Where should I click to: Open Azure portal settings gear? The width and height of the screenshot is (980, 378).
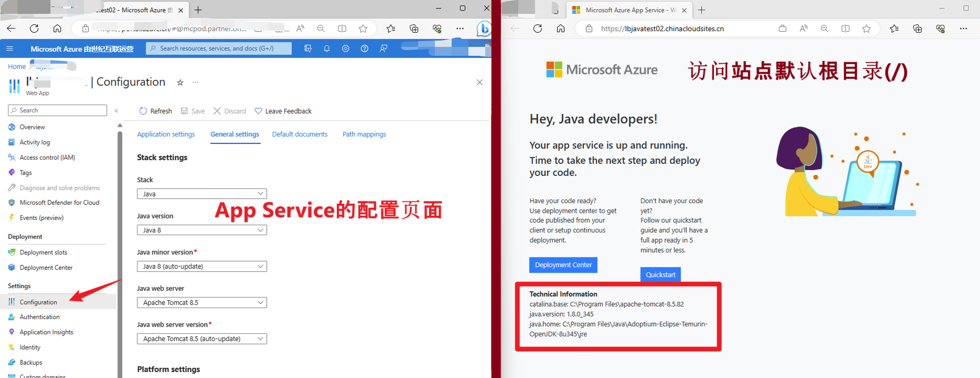click(346, 49)
